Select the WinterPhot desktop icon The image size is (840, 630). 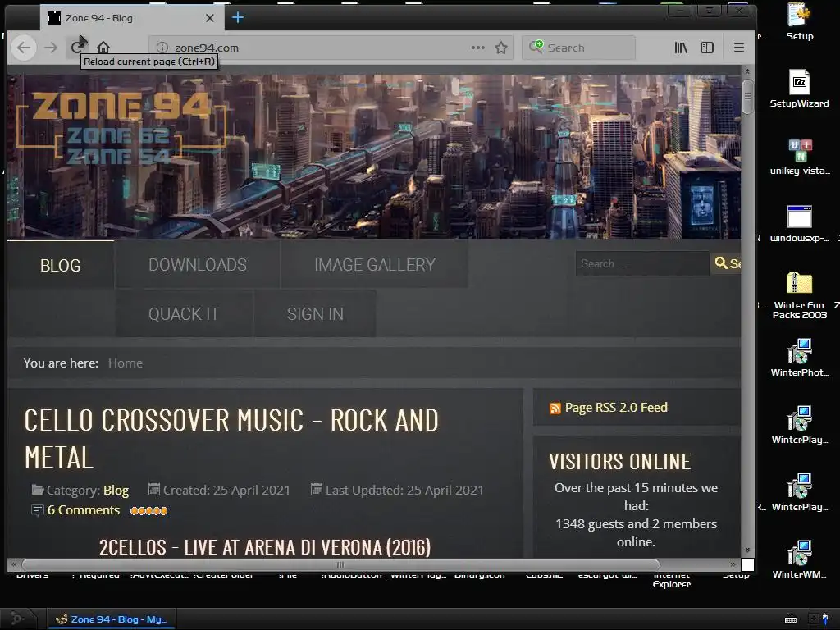coord(799,358)
